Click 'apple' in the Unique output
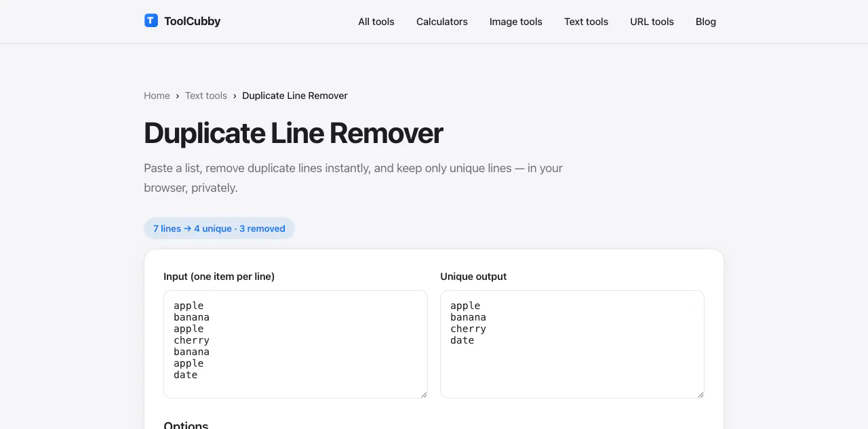The height and width of the screenshot is (429, 868). coord(465,306)
